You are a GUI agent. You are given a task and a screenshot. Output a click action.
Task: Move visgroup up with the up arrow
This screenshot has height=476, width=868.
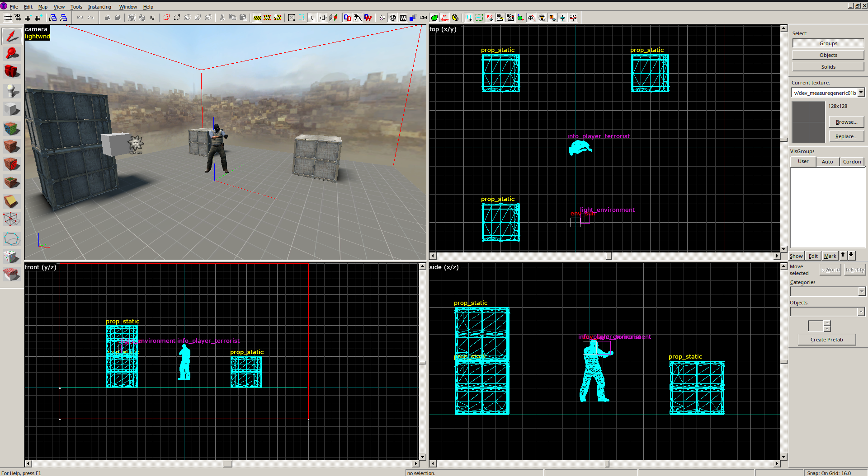[843, 255]
